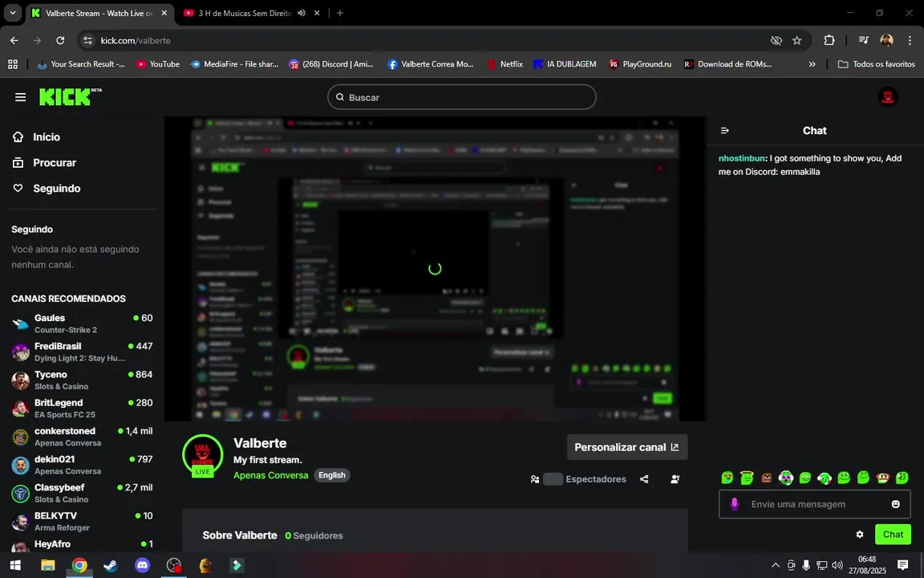Focus the Buscar search field
The image size is (924, 578).
pos(461,96)
